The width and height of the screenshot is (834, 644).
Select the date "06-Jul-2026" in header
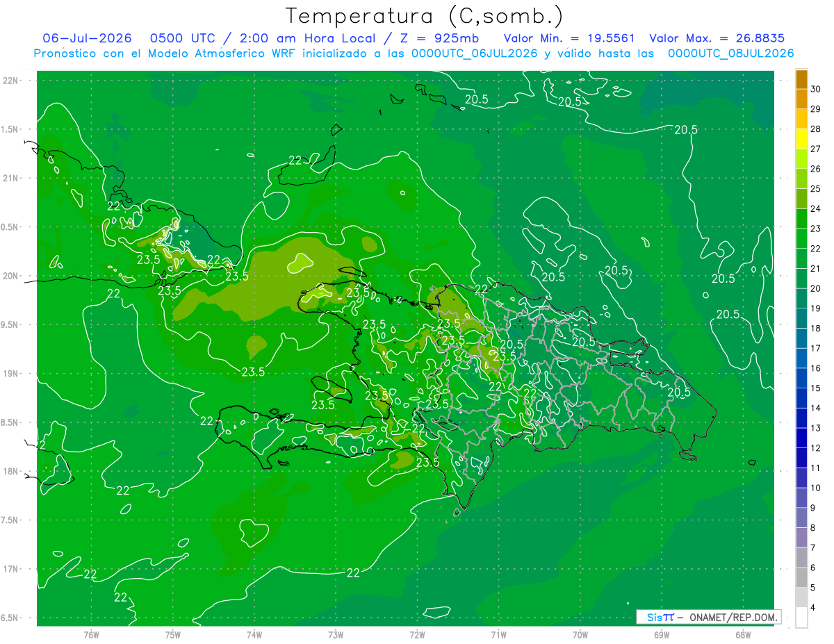(87, 38)
